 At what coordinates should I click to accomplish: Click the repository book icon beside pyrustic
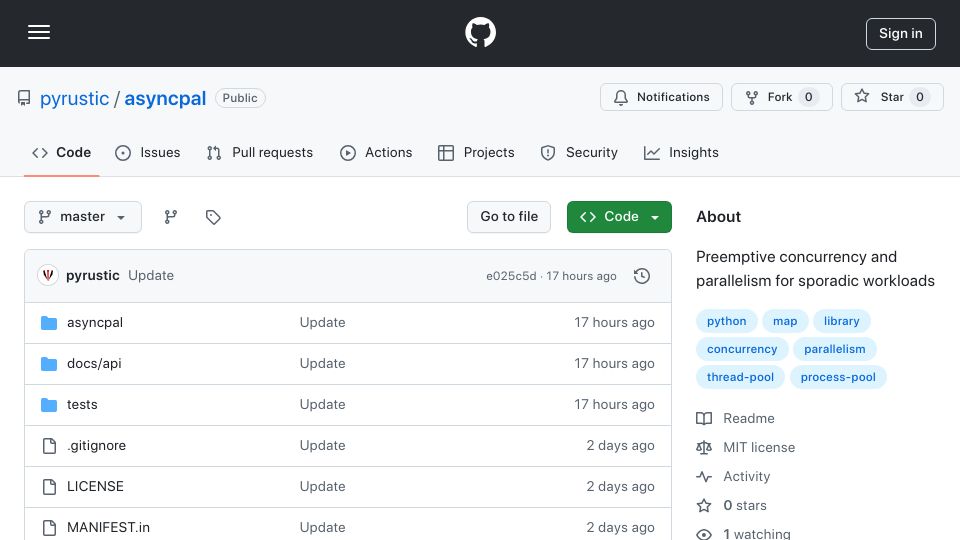coord(24,98)
